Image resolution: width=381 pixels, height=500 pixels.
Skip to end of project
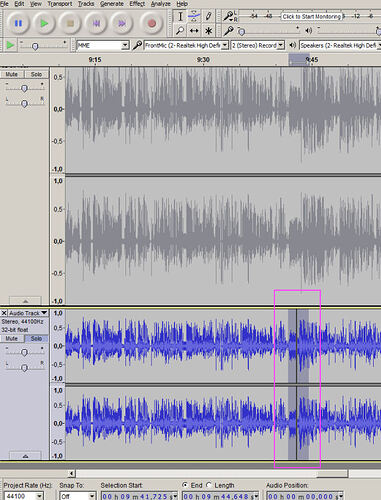click(x=122, y=23)
